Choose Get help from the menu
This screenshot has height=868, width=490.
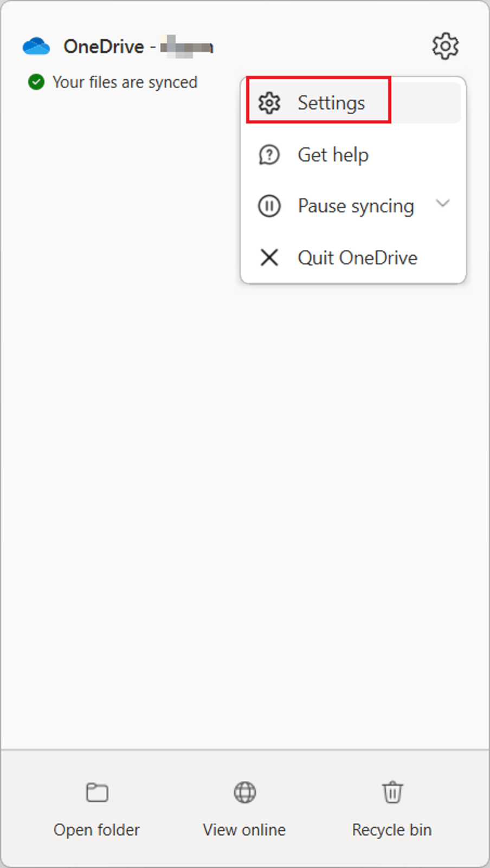point(333,155)
